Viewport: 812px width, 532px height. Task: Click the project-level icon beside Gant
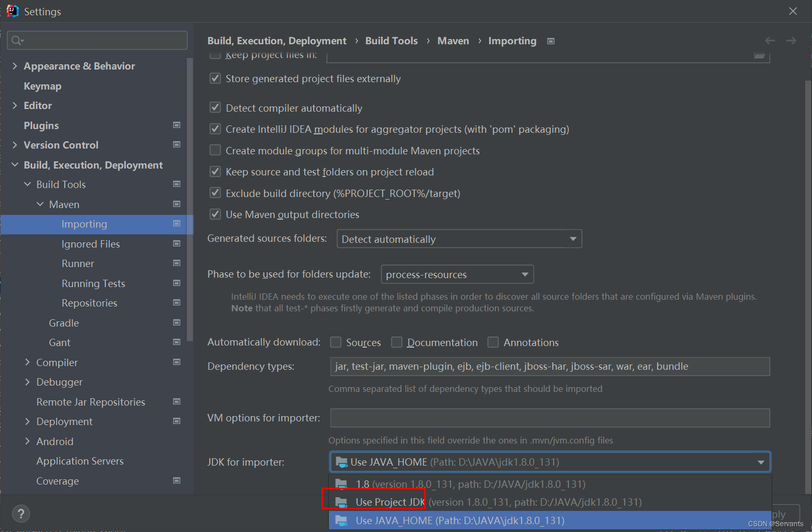click(x=177, y=342)
